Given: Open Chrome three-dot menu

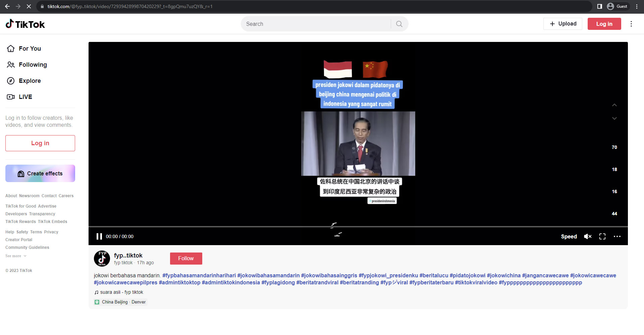Looking at the screenshot, I should pyautogui.click(x=637, y=6).
